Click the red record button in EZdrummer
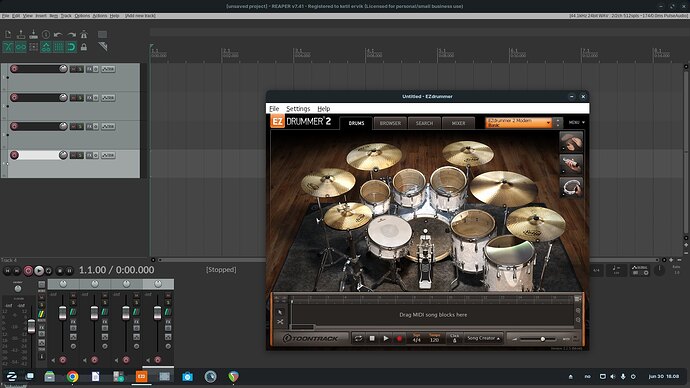Viewport: 690px width, 388px height. [x=399, y=338]
